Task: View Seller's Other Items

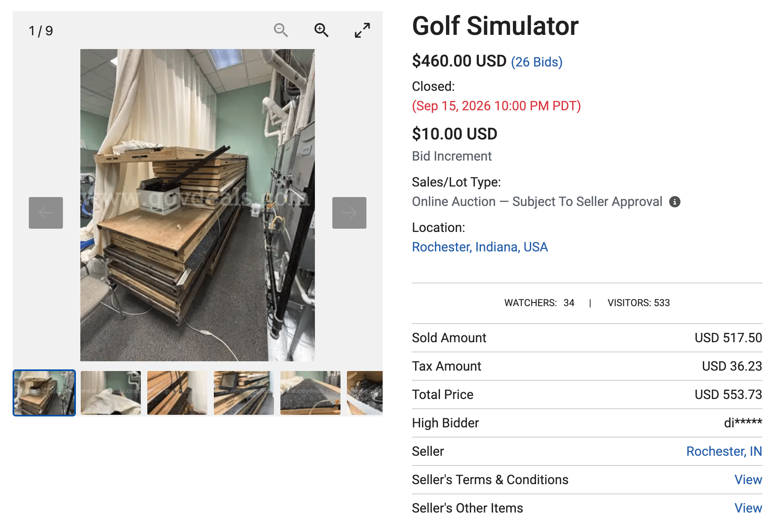Action: coord(748,508)
